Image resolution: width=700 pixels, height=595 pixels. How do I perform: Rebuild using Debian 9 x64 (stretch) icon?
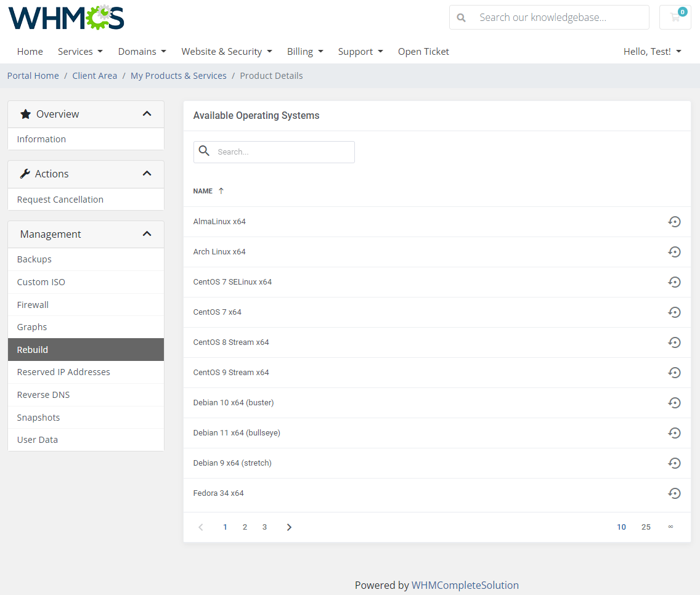tap(674, 463)
